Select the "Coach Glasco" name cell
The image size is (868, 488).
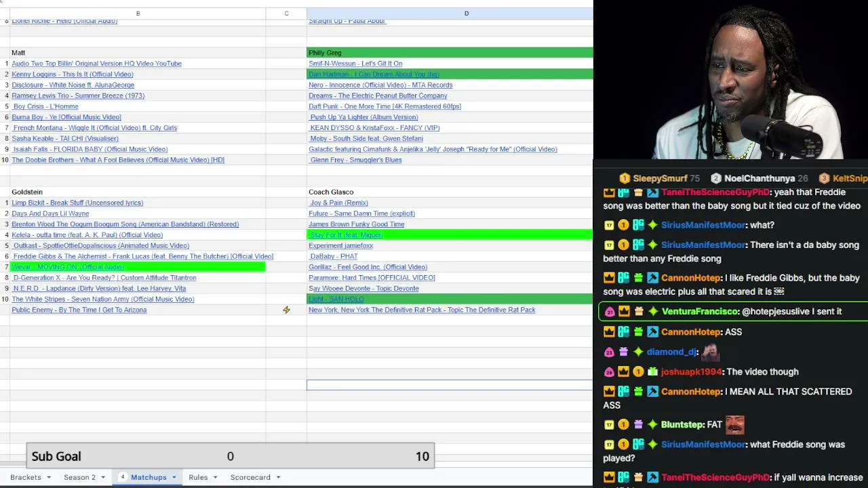pyautogui.click(x=450, y=192)
